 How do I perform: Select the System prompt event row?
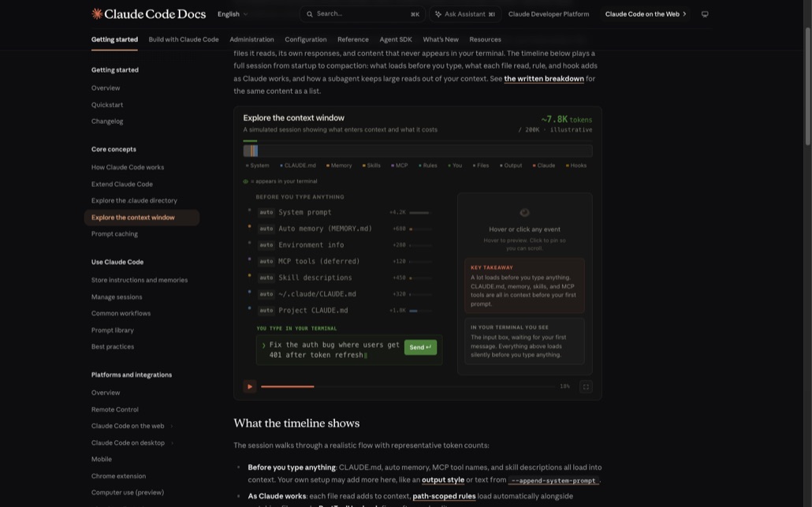[343, 212]
